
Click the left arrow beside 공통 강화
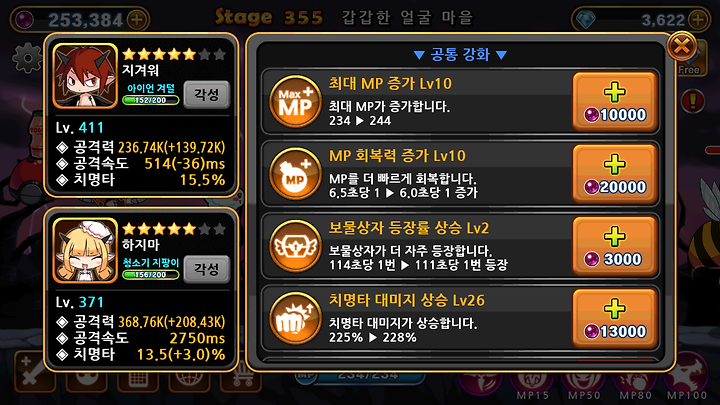pos(419,55)
